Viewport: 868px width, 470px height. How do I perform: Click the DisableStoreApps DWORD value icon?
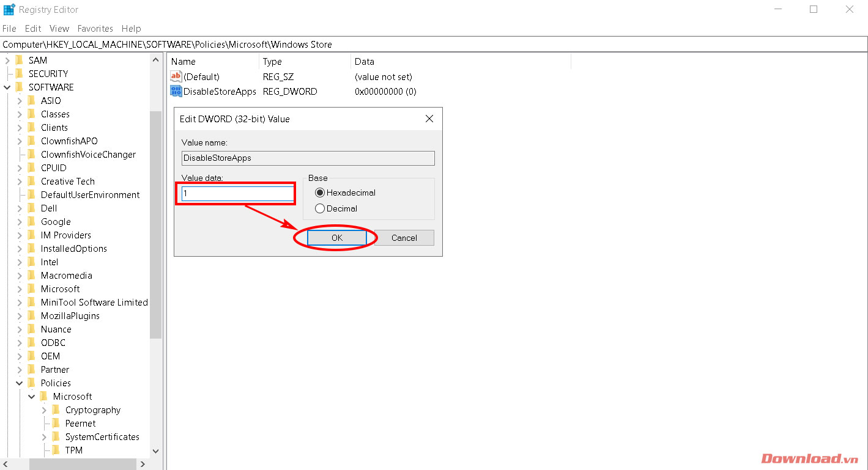[x=176, y=92]
